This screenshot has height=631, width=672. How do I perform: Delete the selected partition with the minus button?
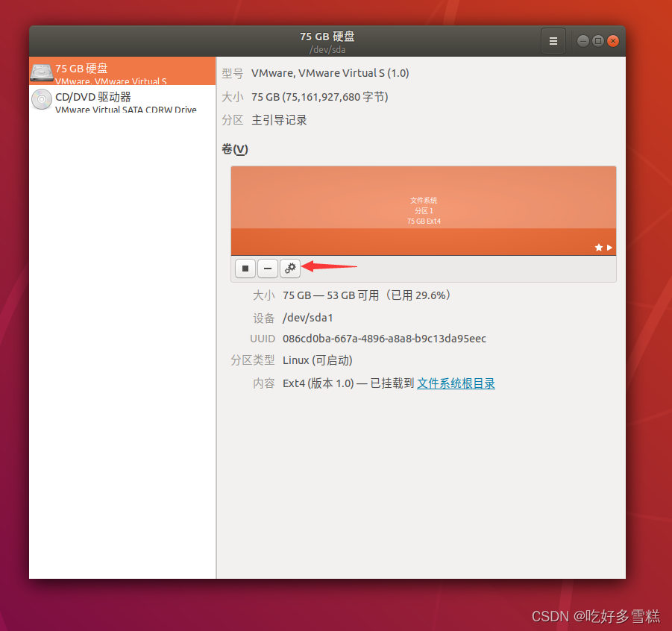pos(268,269)
